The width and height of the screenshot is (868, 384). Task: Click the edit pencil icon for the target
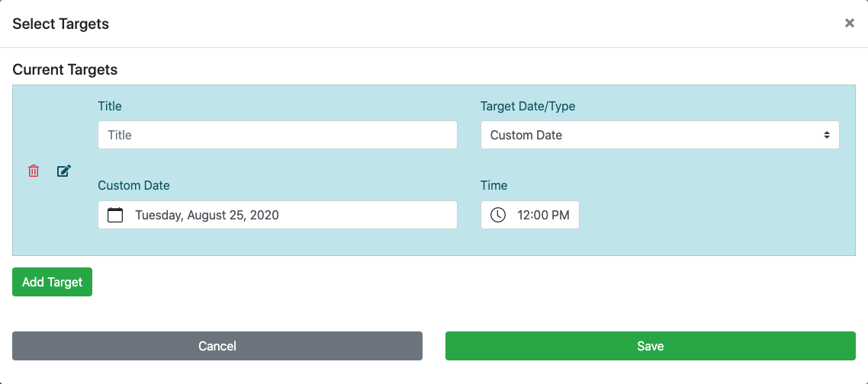[64, 171]
